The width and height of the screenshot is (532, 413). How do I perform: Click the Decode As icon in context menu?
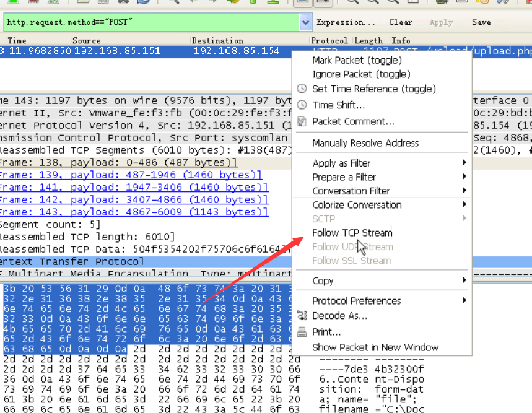coord(302,316)
